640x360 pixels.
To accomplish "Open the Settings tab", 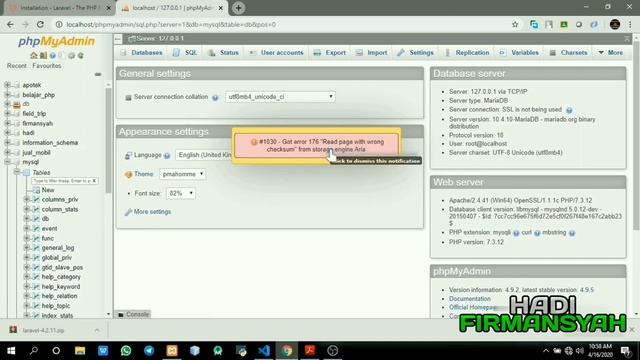I will point(416,53).
